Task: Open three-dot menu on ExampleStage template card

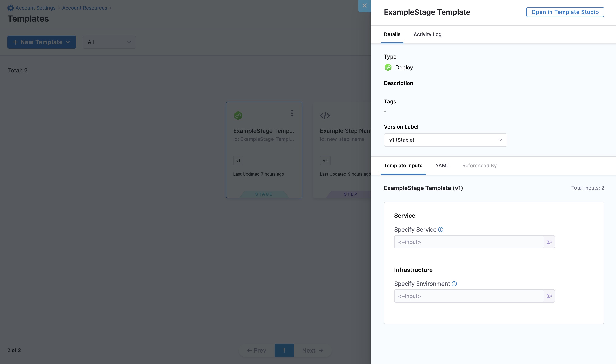Action: coord(292,113)
